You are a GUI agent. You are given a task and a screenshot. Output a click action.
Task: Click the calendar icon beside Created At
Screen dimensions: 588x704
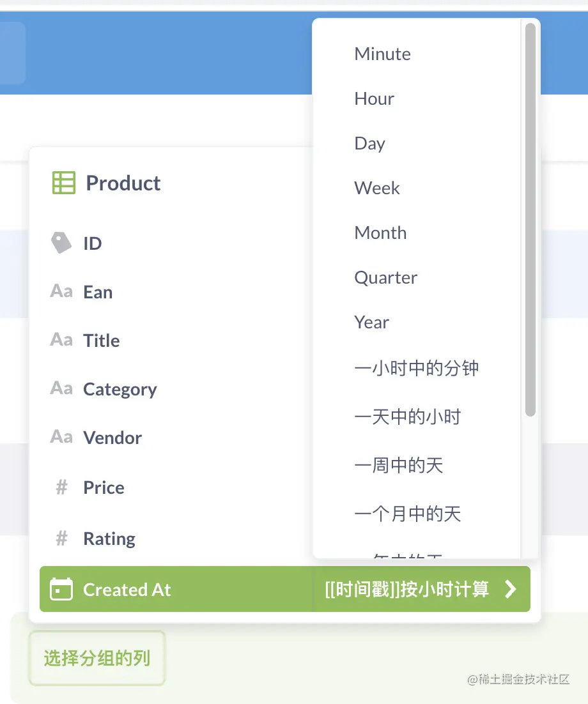[61, 589]
